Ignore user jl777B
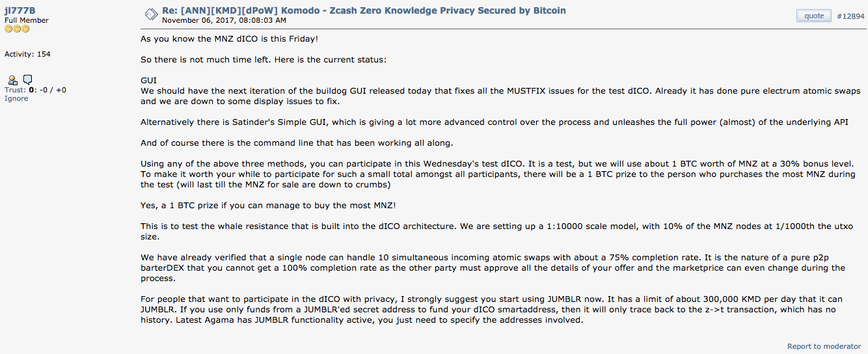The image size is (868, 354). pyautogui.click(x=16, y=99)
